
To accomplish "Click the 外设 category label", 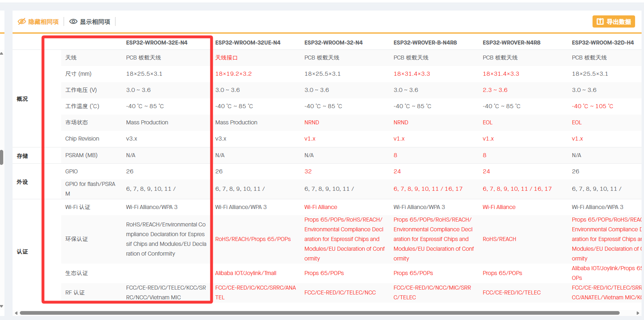I will click(x=22, y=182).
